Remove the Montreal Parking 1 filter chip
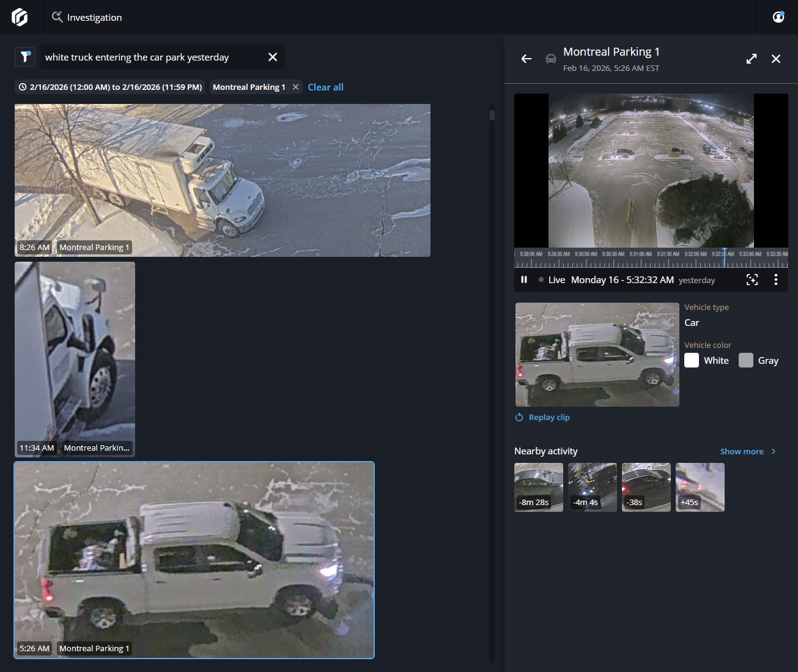 point(296,87)
